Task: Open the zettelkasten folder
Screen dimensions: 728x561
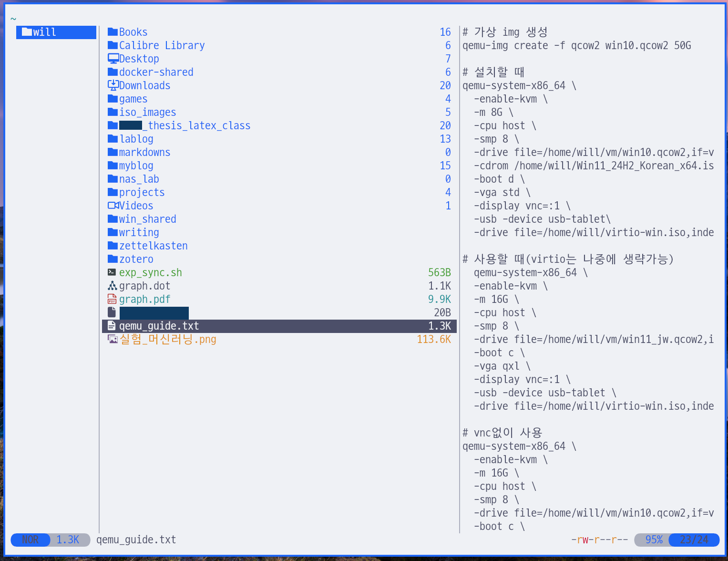Action: coord(153,246)
